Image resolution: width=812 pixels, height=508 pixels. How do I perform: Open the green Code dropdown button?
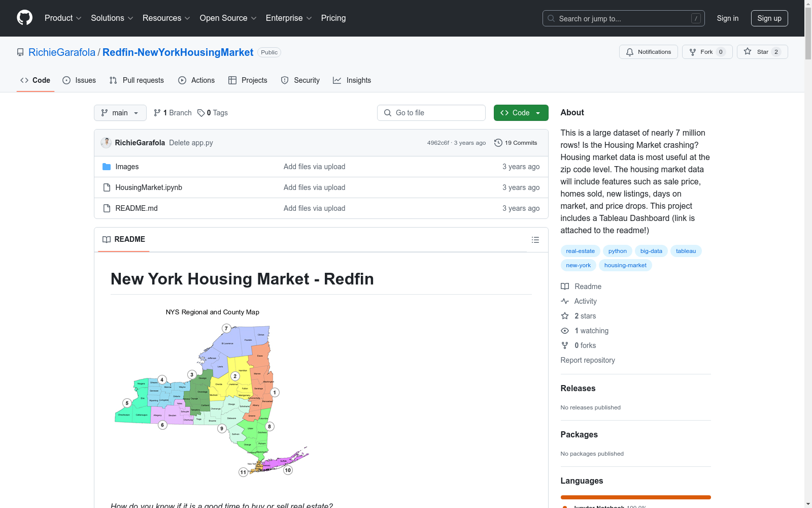521,113
